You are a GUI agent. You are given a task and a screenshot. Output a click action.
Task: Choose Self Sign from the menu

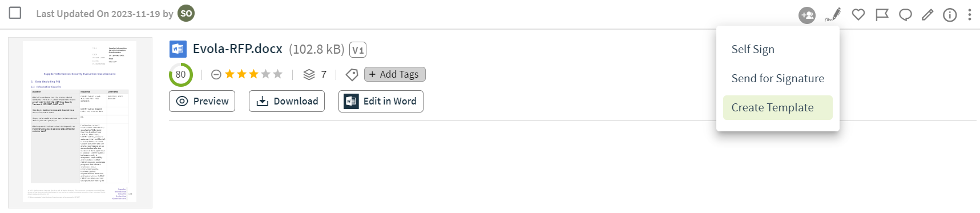753,49
